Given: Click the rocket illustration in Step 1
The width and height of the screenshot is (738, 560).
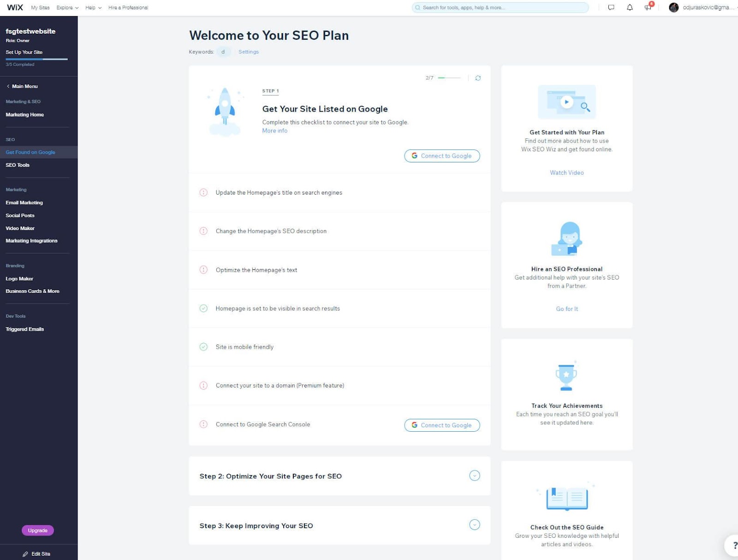Looking at the screenshot, I should pyautogui.click(x=225, y=111).
